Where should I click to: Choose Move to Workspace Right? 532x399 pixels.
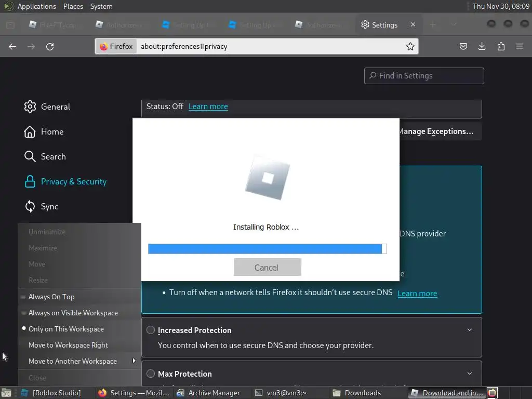tap(79, 345)
